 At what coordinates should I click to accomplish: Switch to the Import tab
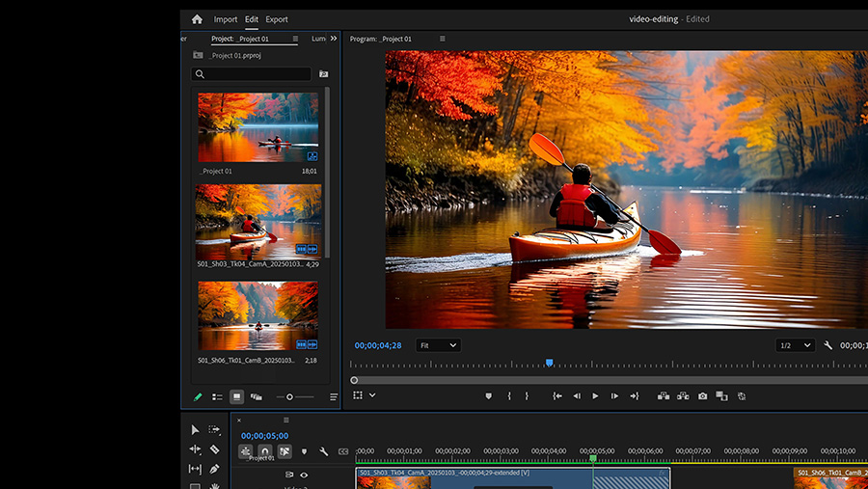click(x=226, y=19)
